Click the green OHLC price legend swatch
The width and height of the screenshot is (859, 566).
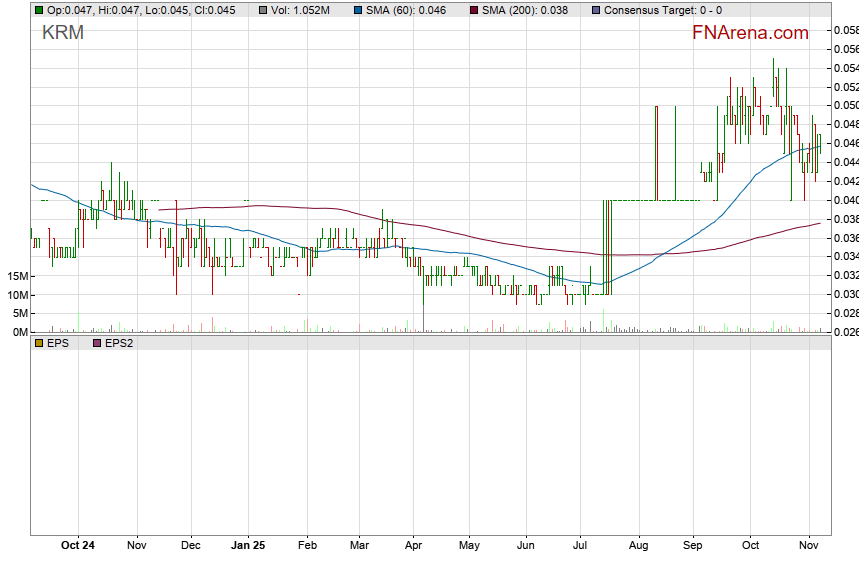tap(39, 10)
